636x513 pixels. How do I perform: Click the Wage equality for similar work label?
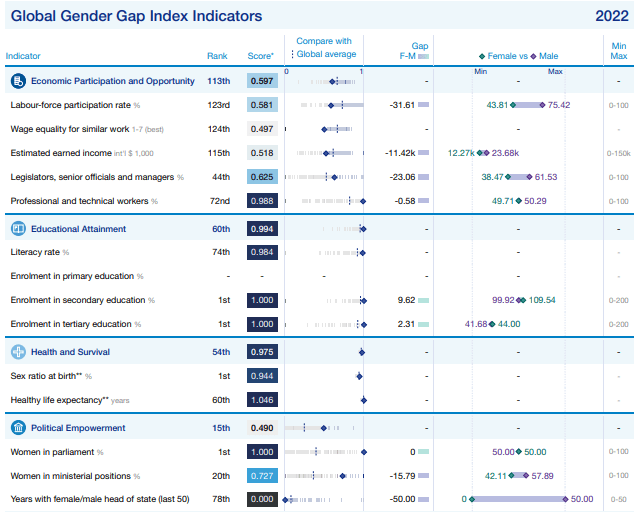coord(87,129)
